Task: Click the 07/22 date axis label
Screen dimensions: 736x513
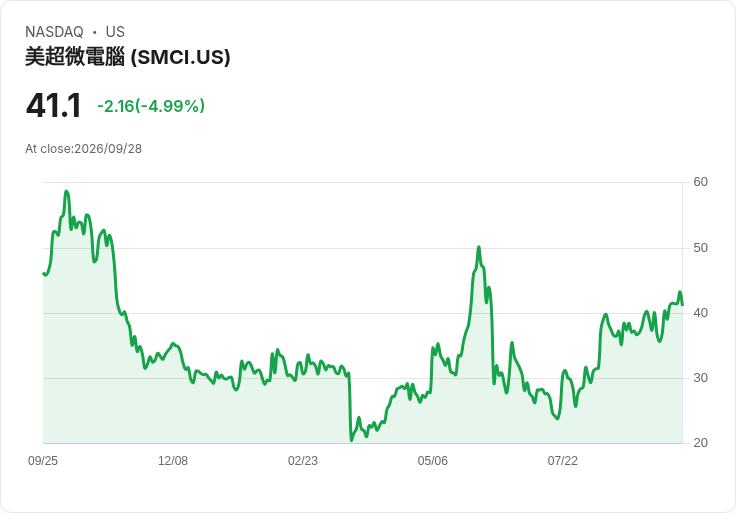Action: tap(562, 461)
